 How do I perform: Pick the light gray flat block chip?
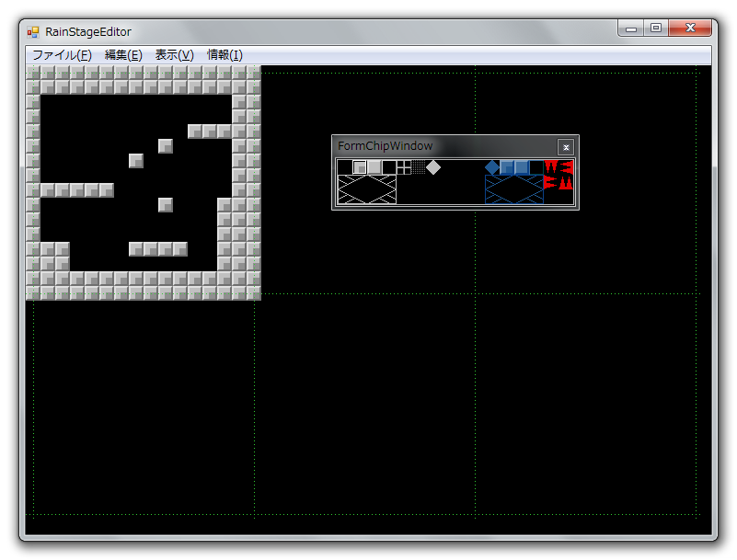374,166
